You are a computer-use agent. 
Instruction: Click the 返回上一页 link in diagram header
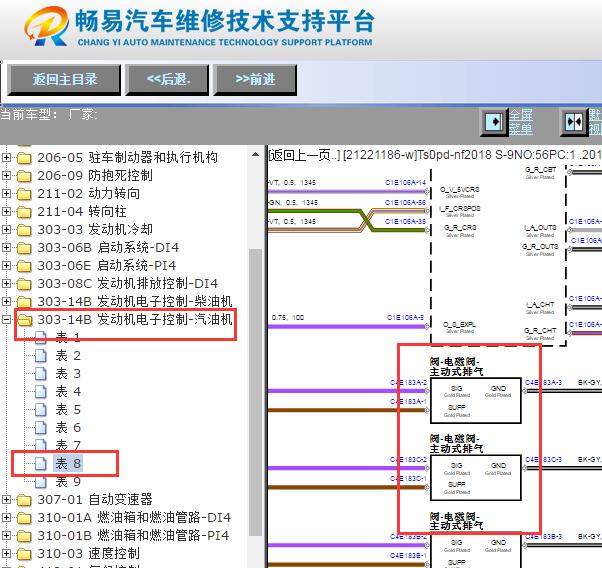(x=304, y=155)
